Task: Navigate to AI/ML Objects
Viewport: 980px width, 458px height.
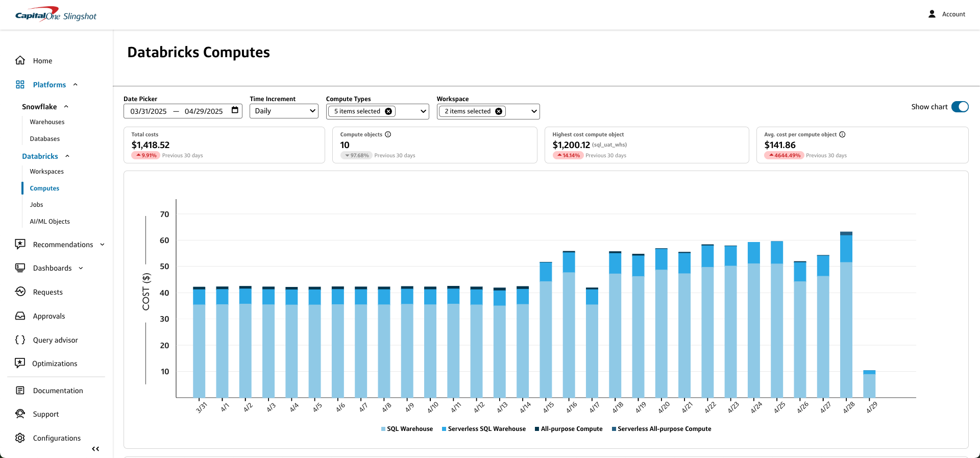Action: pyautogui.click(x=50, y=222)
